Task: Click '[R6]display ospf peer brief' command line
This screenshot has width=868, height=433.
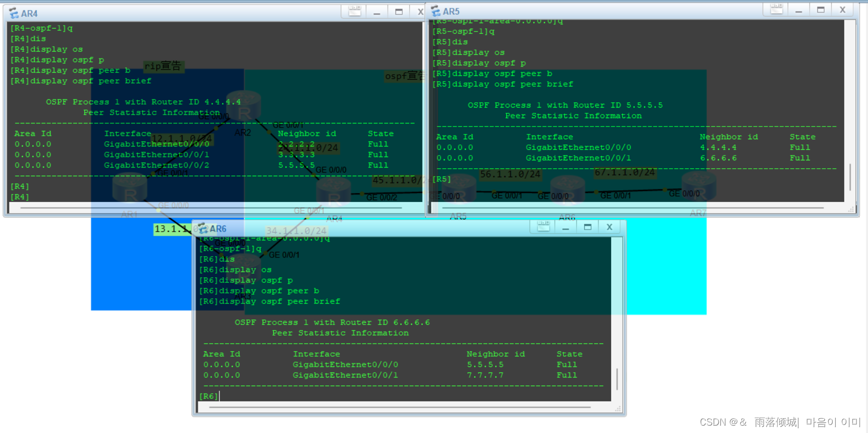Action: [269, 301]
